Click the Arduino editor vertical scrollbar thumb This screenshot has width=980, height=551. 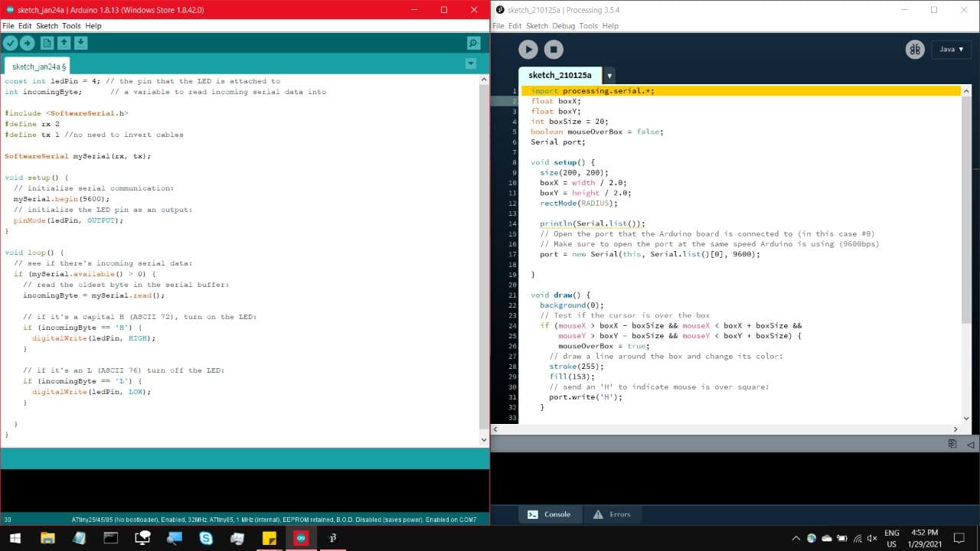pos(483,256)
